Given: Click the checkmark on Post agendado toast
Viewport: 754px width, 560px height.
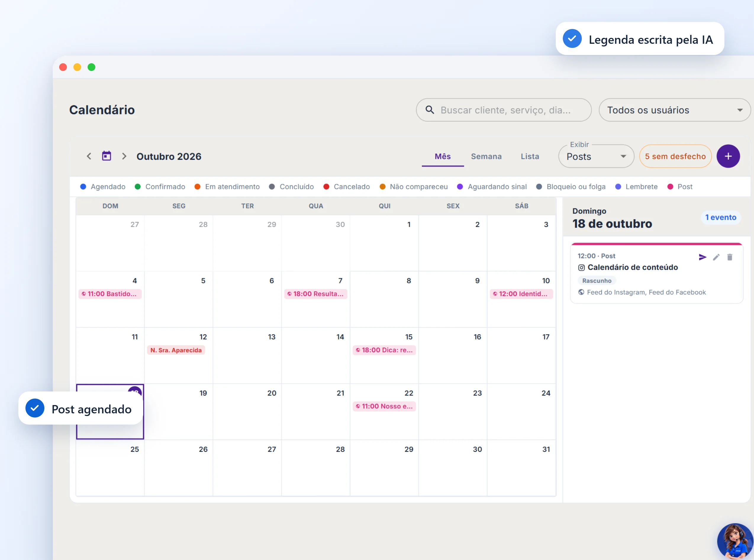Looking at the screenshot, I should click(x=35, y=408).
